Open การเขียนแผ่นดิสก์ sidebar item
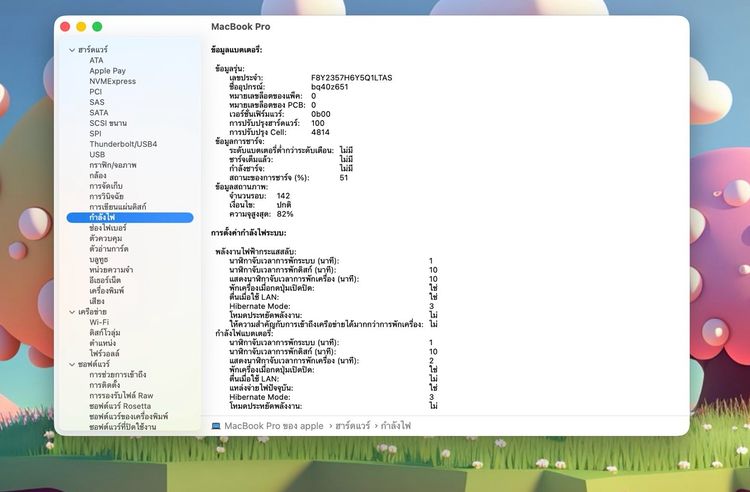This screenshot has height=492, width=750. coord(118,207)
